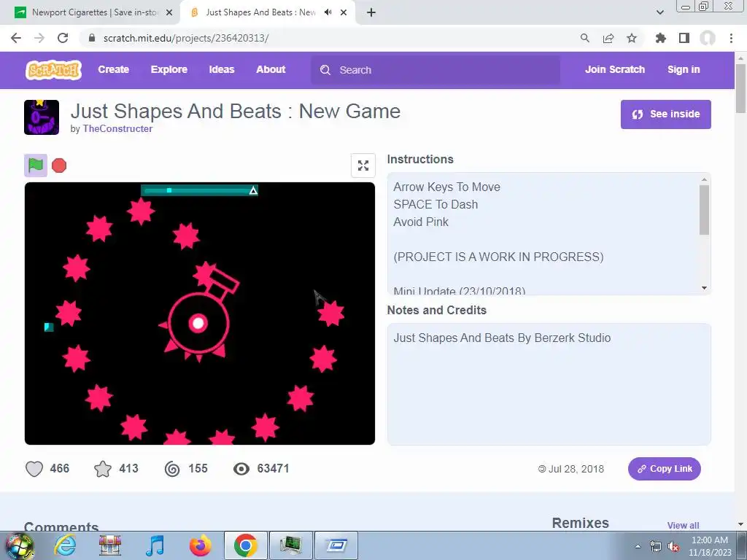Click the Instructions scrollbar down arrow
The image size is (747, 560).
pyautogui.click(x=704, y=288)
